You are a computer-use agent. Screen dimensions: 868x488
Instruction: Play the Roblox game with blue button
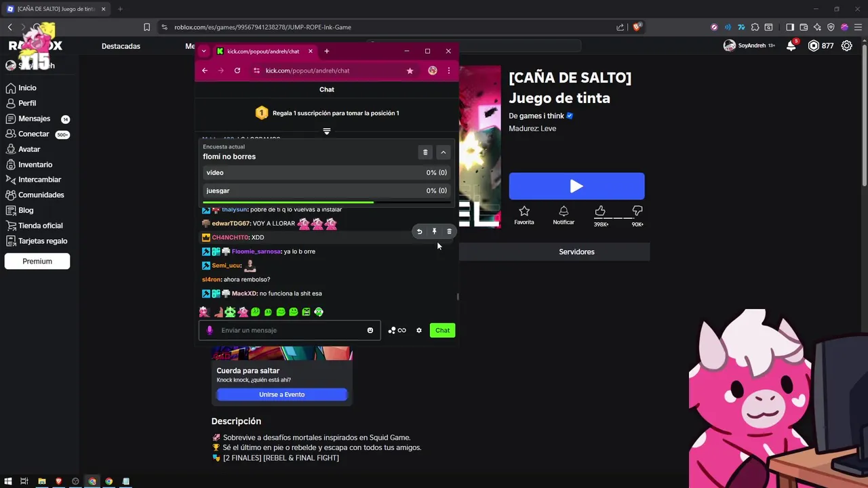click(x=576, y=186)
